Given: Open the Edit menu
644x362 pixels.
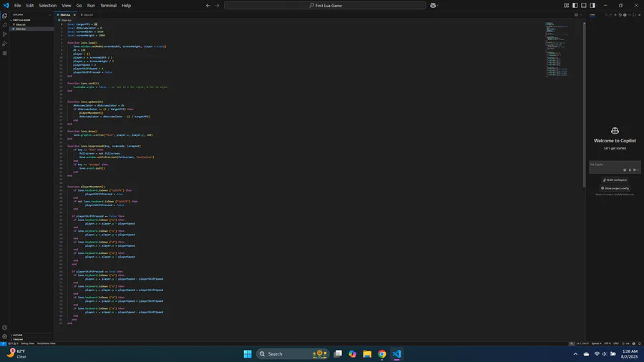Looking at the screenshot, I should pos(30,5).
